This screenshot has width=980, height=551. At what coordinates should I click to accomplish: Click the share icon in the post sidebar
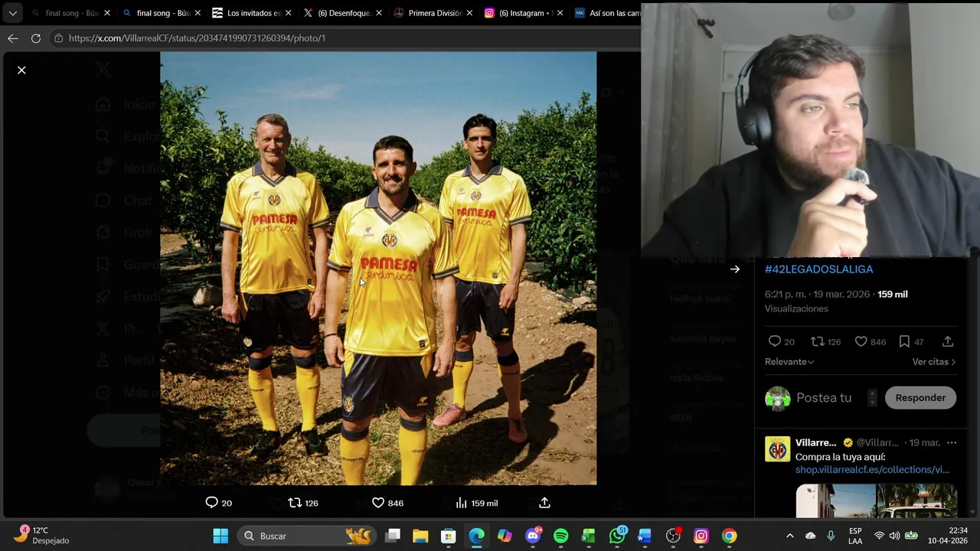point(948,341)
